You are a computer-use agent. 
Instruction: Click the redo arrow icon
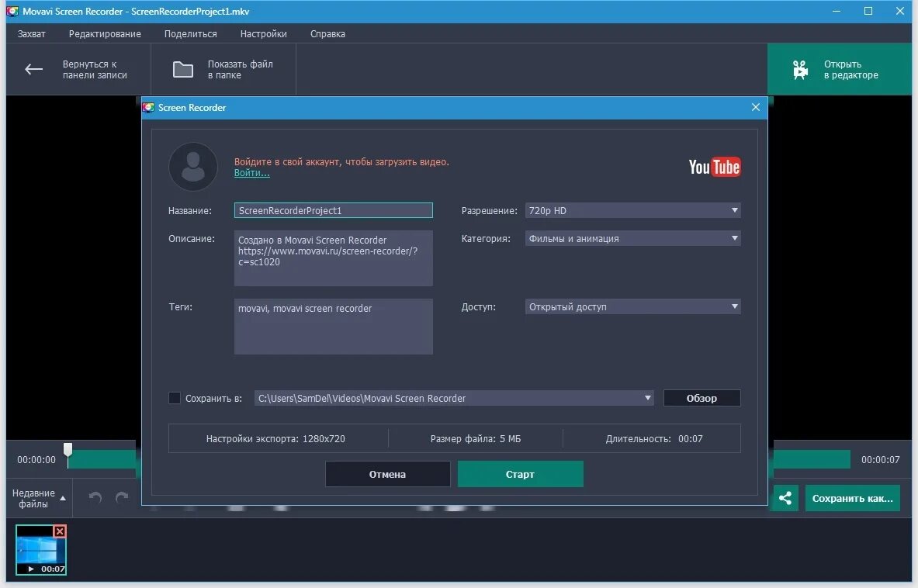pyautogui.click(x=122, y=497)
